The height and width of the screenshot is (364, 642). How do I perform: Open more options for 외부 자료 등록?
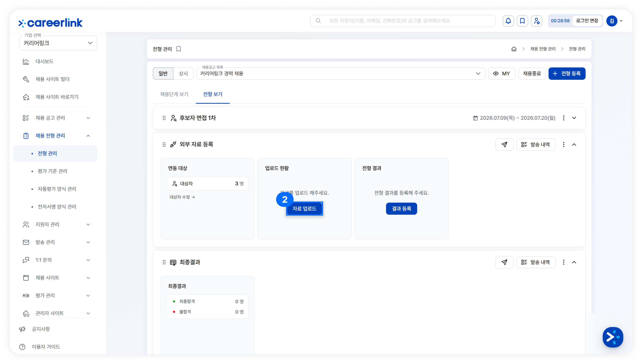tap(563, 145)
